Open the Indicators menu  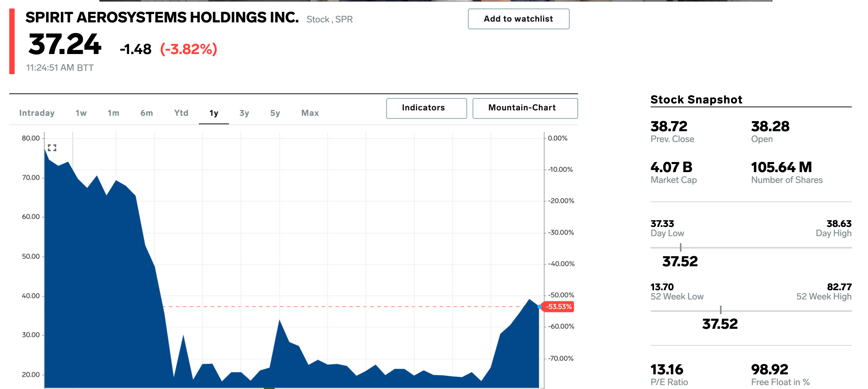coord(427,108)
